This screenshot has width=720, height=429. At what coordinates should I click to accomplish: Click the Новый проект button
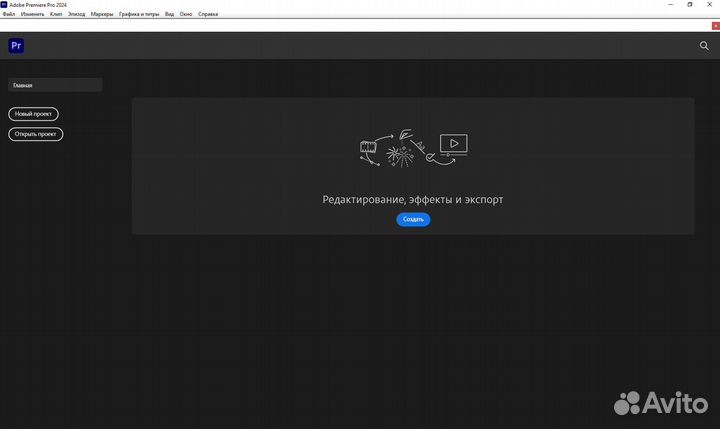(34, 114)
